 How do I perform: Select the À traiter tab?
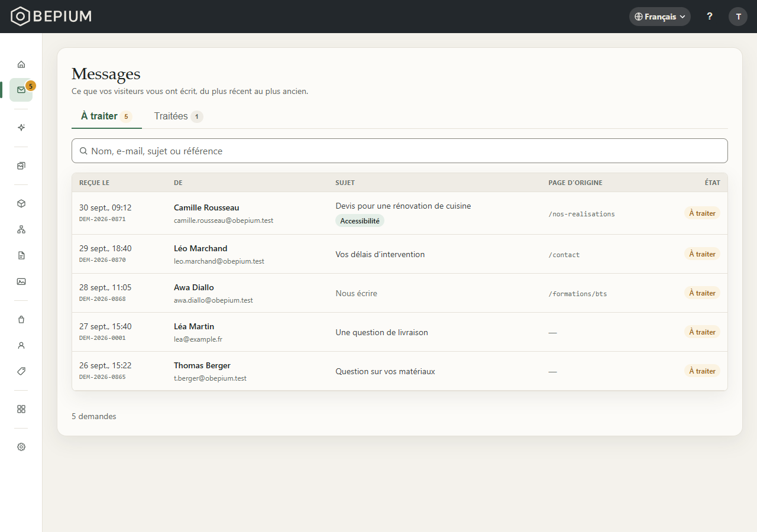106,116
